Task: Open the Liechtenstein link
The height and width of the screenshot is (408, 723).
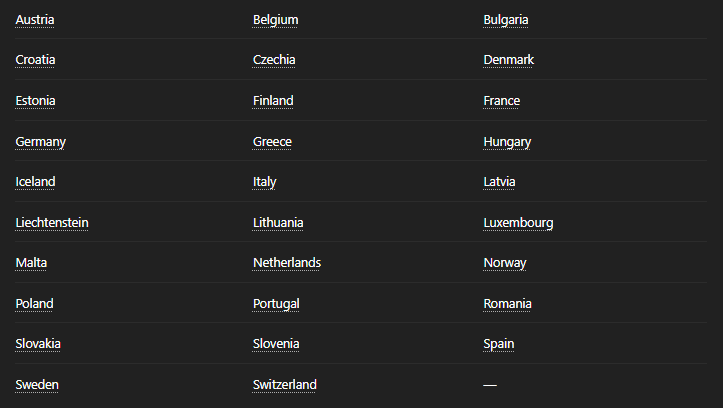Action: point(52,223)
